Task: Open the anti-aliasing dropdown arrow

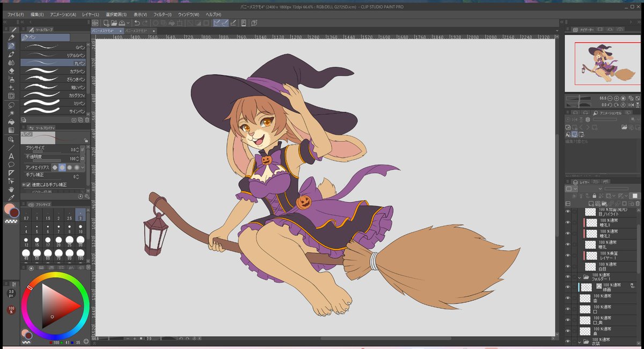Action: pyautogui.click(x=82, y=168)
